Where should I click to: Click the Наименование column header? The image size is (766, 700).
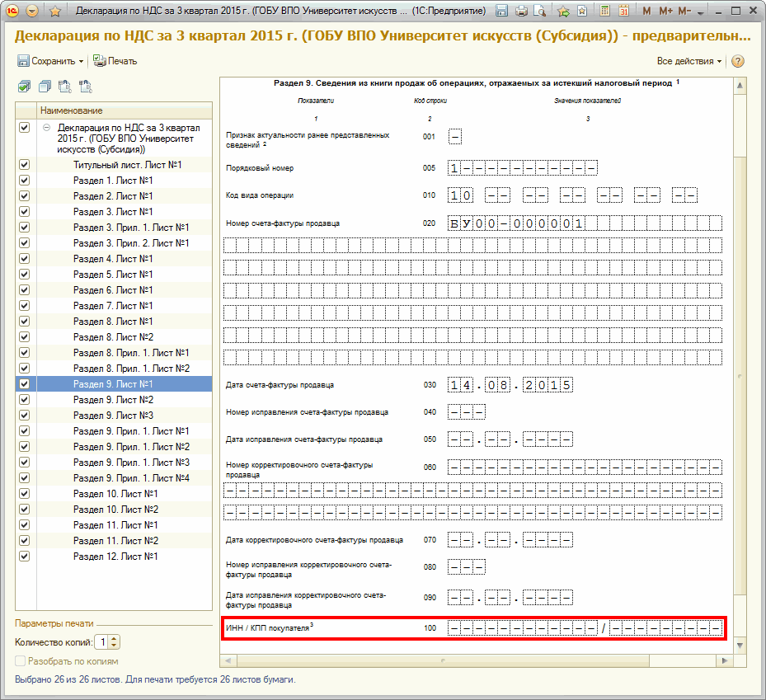click(x=124, y=110)
